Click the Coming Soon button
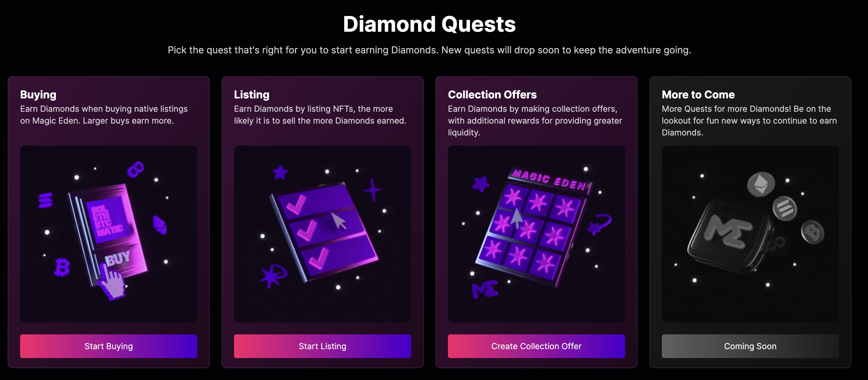This screenshot has width=868, height=380. (749, 346)
